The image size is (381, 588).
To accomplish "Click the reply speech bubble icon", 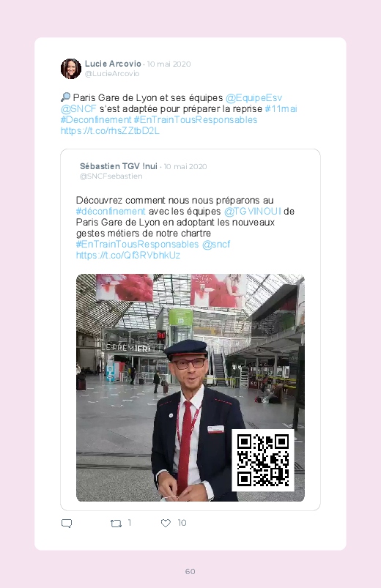I will point(67,523).
